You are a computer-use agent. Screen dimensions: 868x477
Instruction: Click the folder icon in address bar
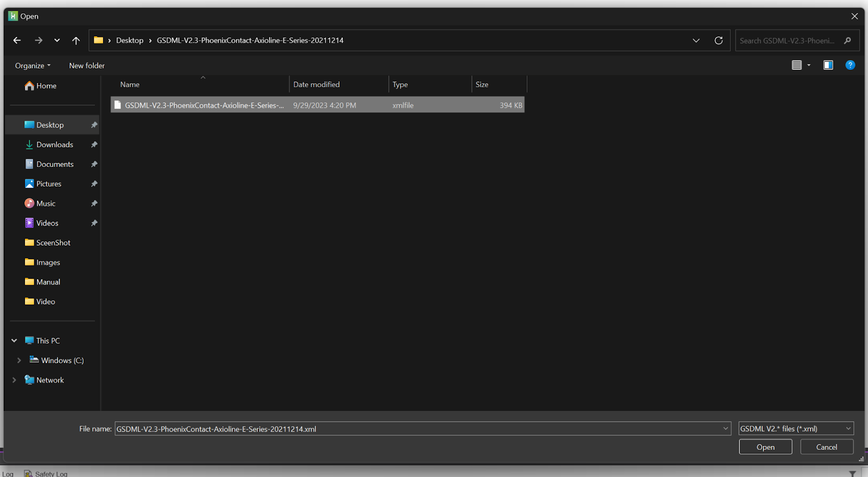(x=98, y=40)
